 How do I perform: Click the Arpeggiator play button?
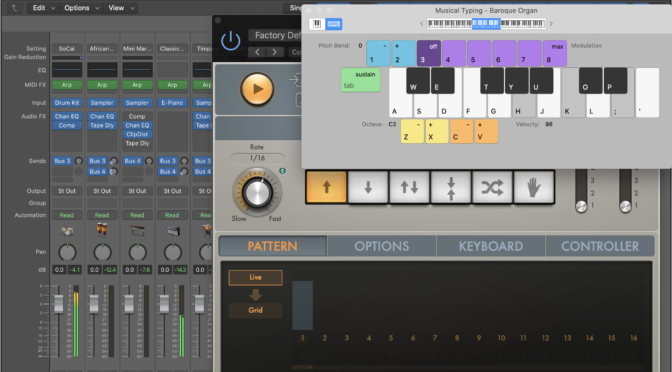(257, 89)
